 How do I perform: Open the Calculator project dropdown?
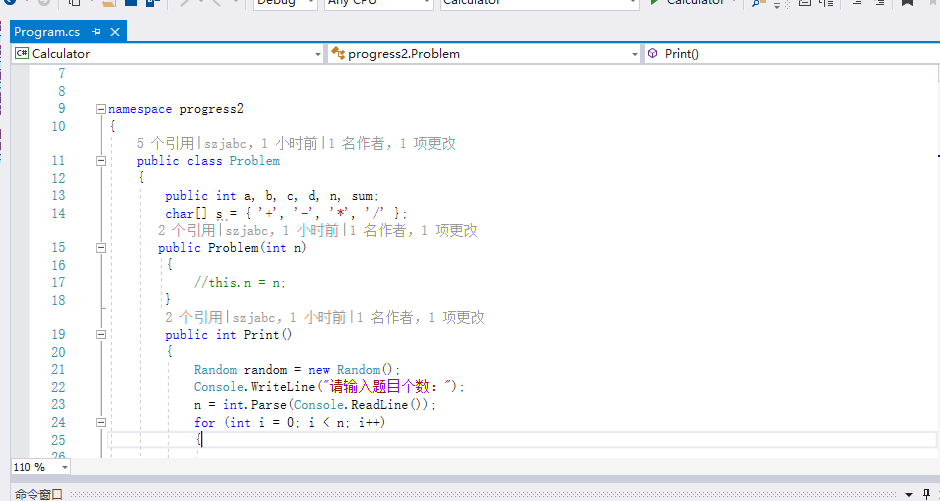pyautogui.click(x=318, y=54)
